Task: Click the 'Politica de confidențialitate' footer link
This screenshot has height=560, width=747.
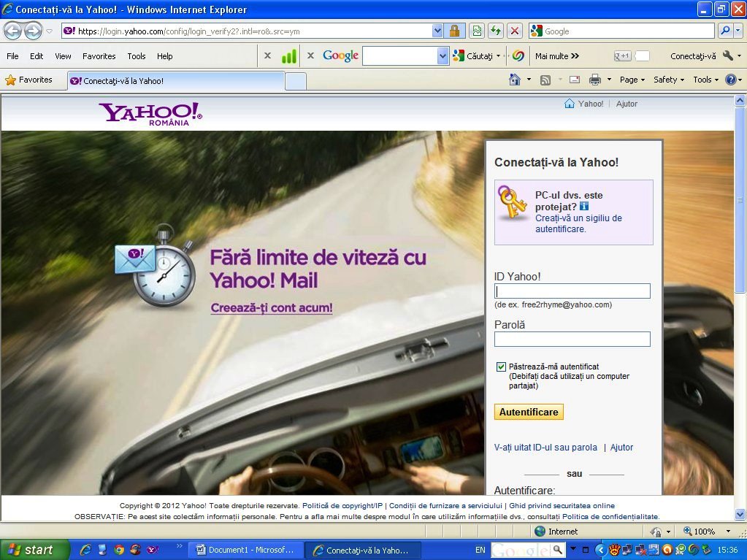Action: click(610, 517)
